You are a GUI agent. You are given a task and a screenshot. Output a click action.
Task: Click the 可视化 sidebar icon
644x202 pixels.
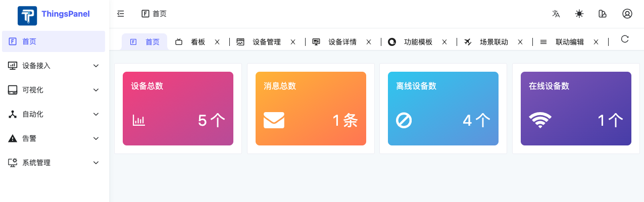(13, 90)
